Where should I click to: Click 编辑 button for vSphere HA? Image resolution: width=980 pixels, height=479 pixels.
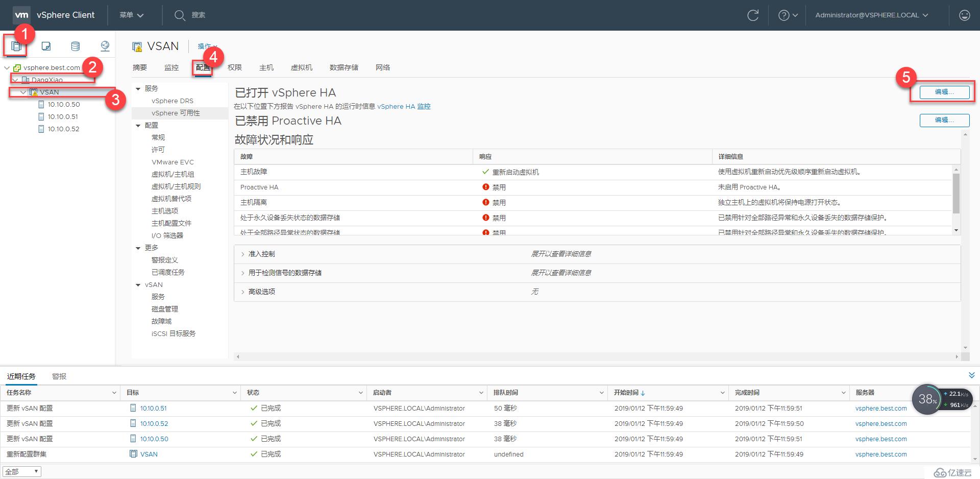pos(944,92)
